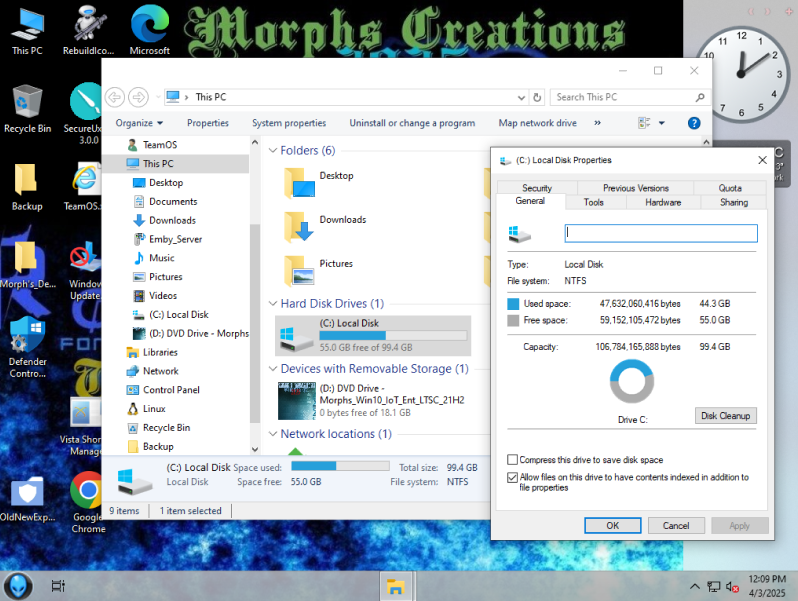Open Organize dropdown menu
This screenshot has width=798, height=601.
(139, 123)
